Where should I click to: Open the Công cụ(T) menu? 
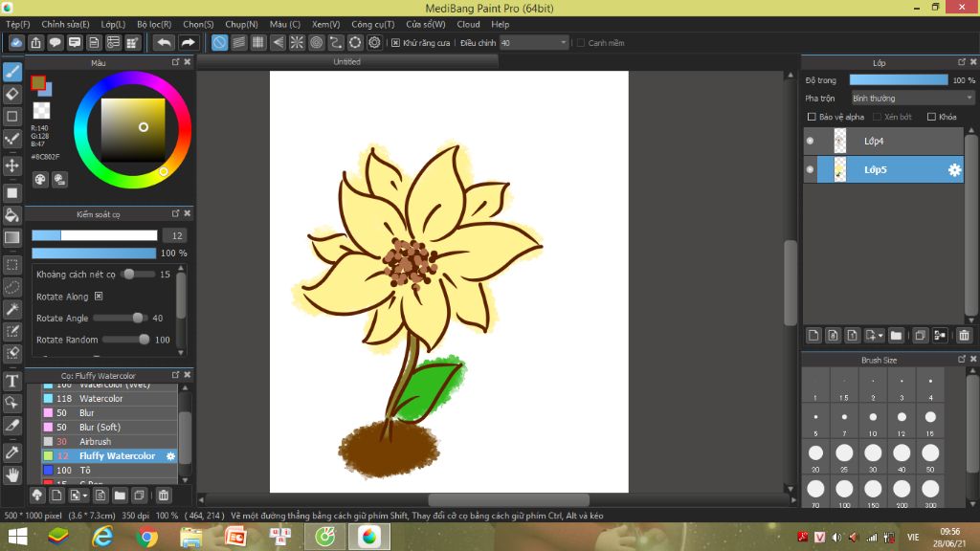coord(373,24)
